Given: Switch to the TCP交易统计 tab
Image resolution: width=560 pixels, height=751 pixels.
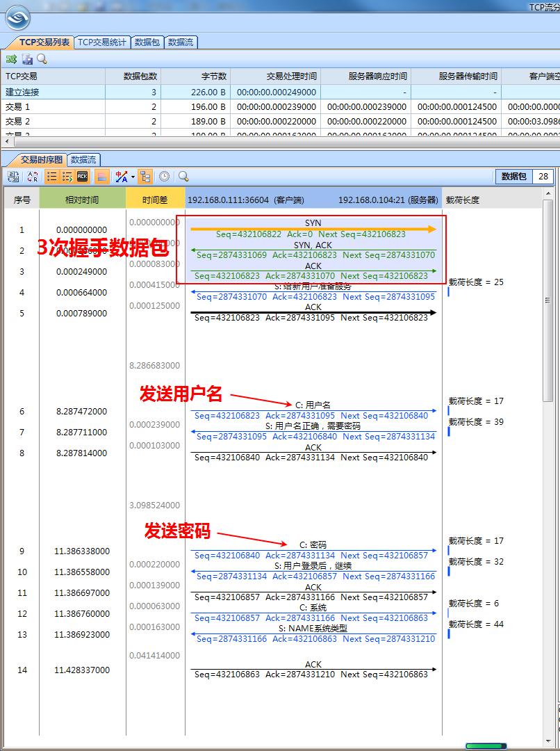Looking at the screenshot, I should tap(100, 42).
